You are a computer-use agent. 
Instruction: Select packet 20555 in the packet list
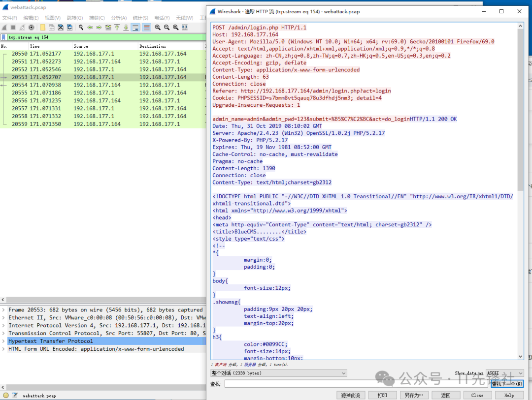click(99, 92)
